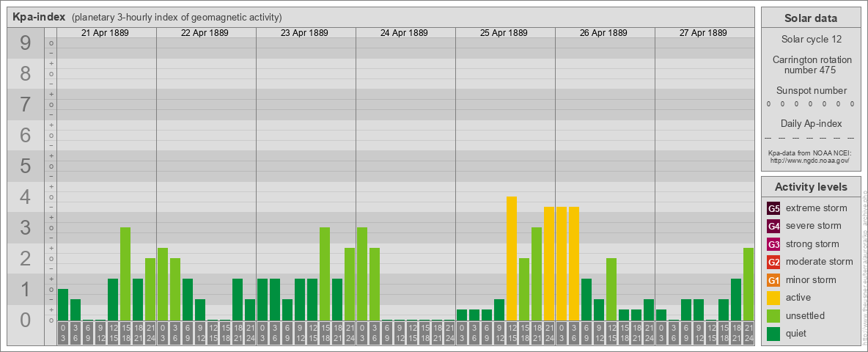Click the 'Solar data' panel heading
The image size is (868, 352).
coord(811,18)
